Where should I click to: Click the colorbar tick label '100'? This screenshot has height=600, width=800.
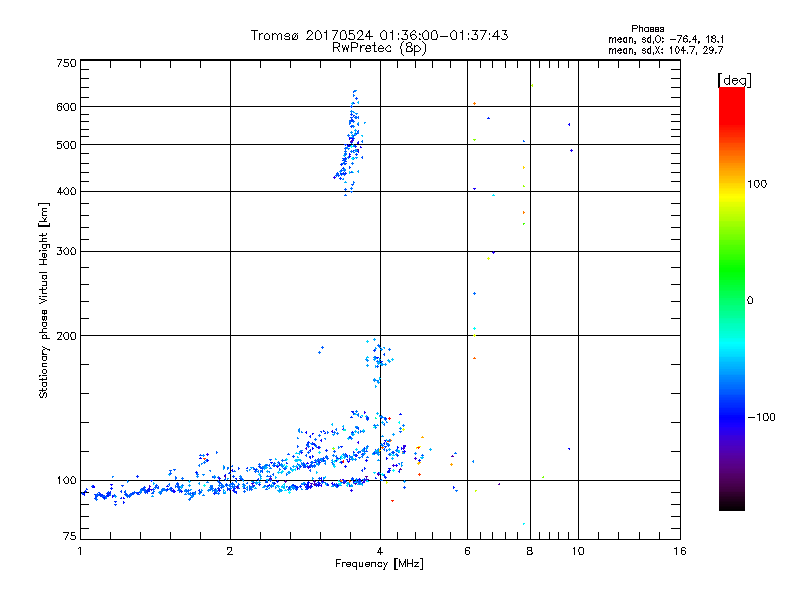(757, 184)
